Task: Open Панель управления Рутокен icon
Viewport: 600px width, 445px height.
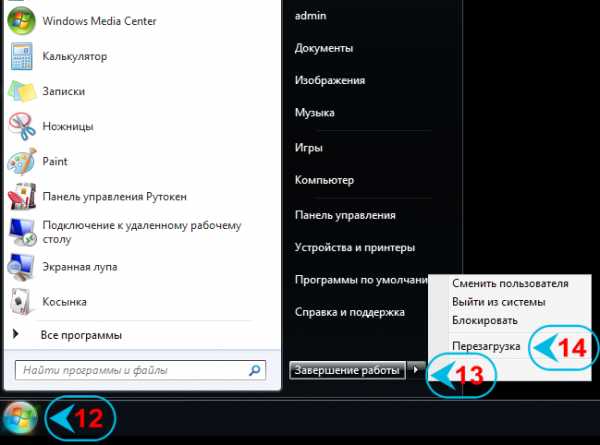Action: [22, 197]
